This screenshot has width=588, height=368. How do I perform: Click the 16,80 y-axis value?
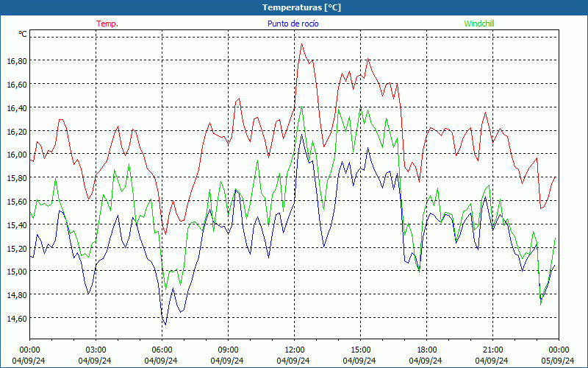coord(17,61)
